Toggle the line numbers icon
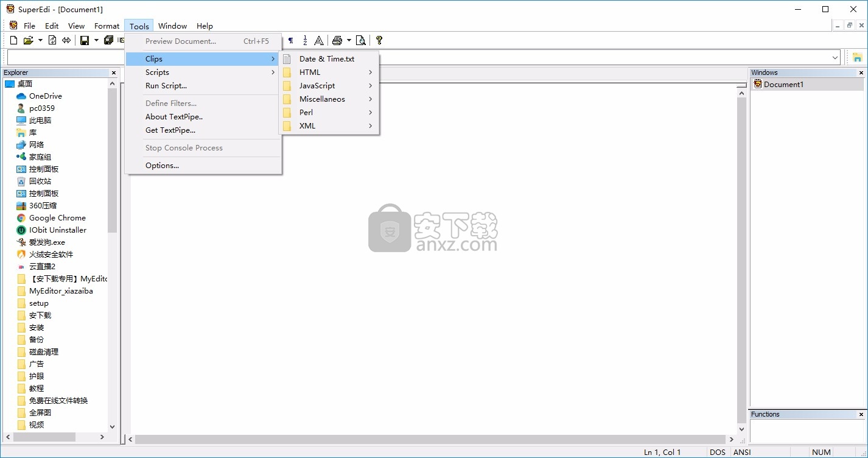 click(305, 40)
